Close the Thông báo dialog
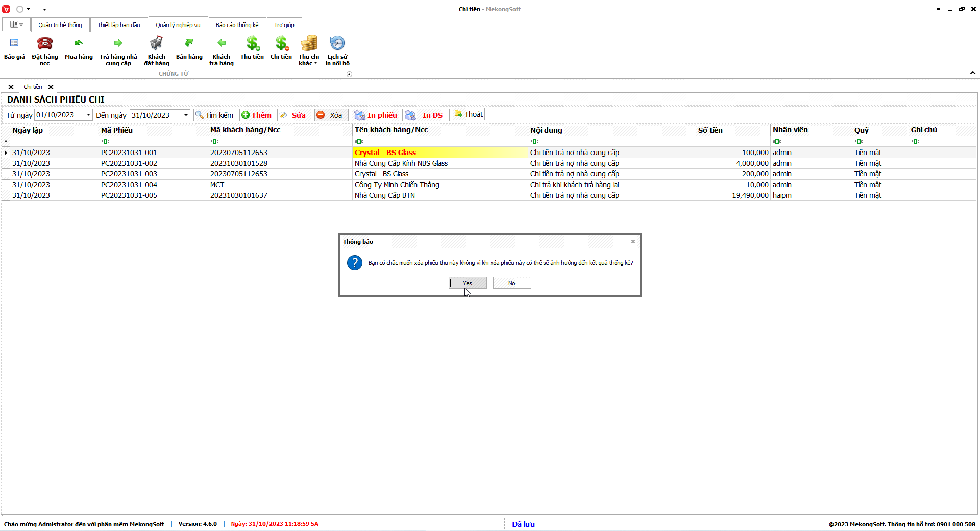The image size is (980, 531). point(633,242)
